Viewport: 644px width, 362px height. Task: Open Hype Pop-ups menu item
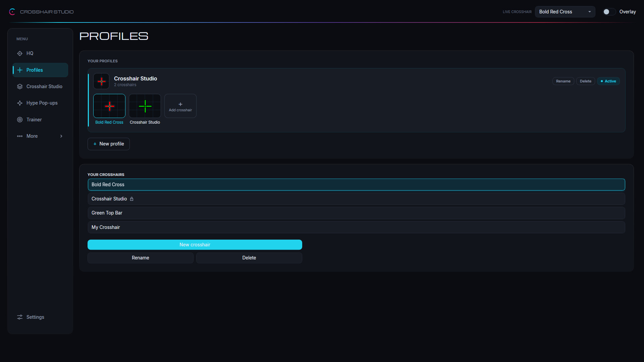[40, 103]
